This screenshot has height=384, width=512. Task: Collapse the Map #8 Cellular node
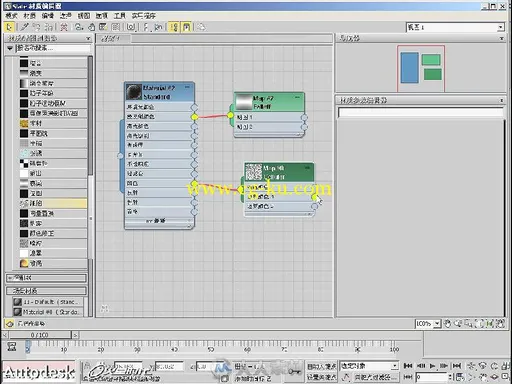[307, 168]
